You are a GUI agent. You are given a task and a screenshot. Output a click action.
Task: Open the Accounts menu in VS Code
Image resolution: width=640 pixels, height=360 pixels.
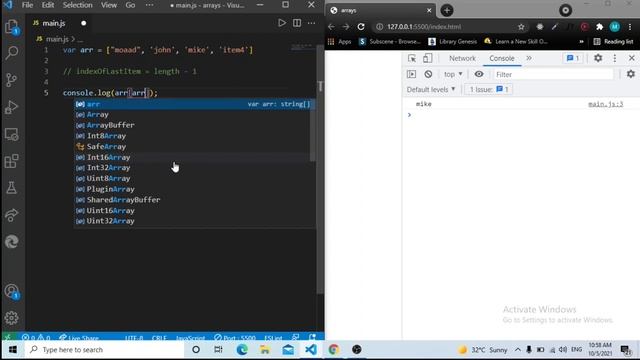12,291
